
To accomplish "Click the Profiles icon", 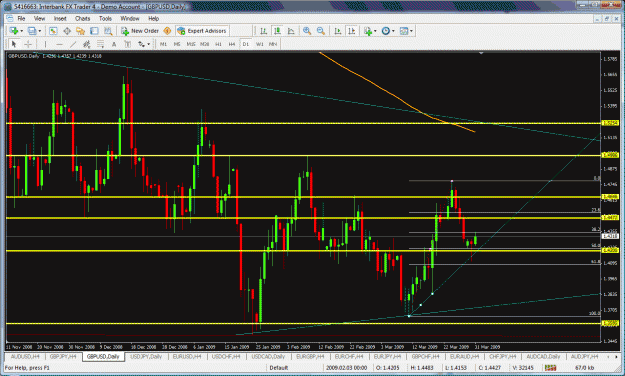I will click(x=32, y=31).
